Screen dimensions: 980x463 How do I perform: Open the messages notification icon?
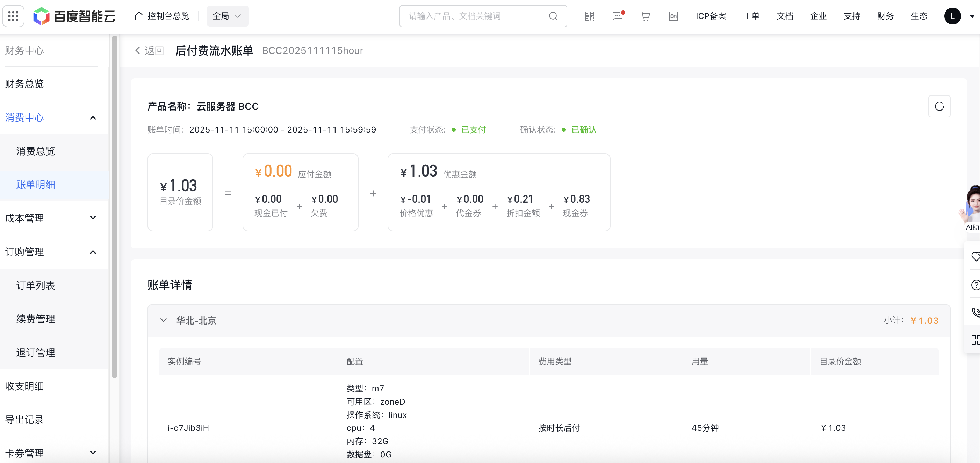[618, 16]
